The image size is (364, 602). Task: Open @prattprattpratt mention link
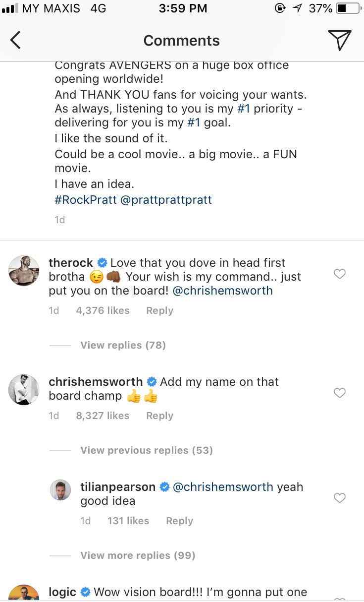(x=165, y=200)
